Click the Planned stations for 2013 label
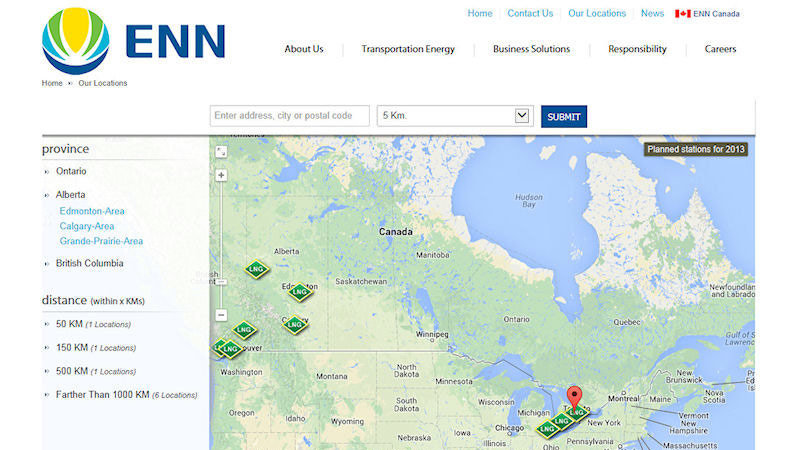The image size is (800, 450). click(x=696, y=149)
